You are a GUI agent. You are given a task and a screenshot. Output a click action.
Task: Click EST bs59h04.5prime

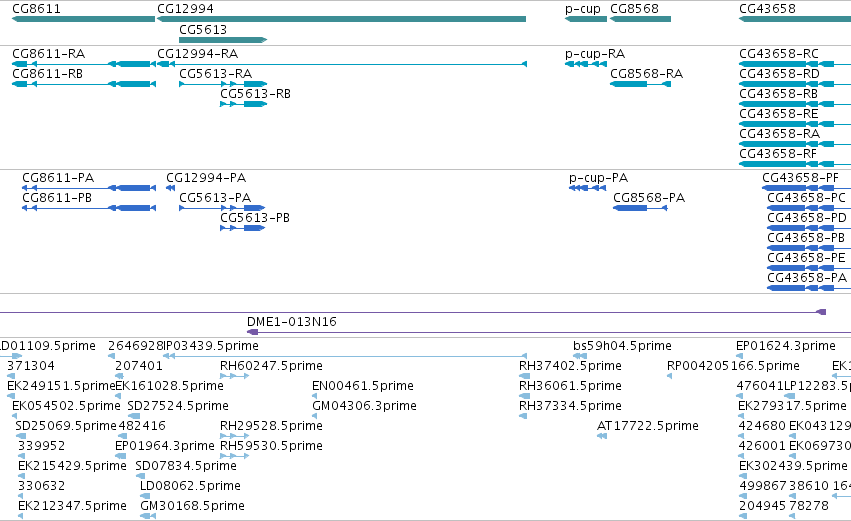pyautogui.click(x=580, y=357)
